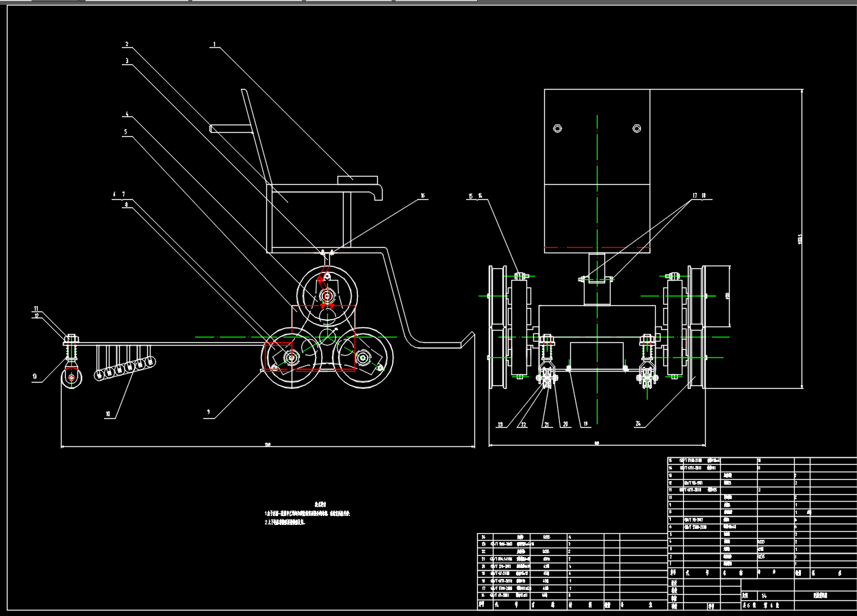Click top wheel hub of tri-wheel cluster
The height and width of the screenshot is (616, 857).
[327, 296]
